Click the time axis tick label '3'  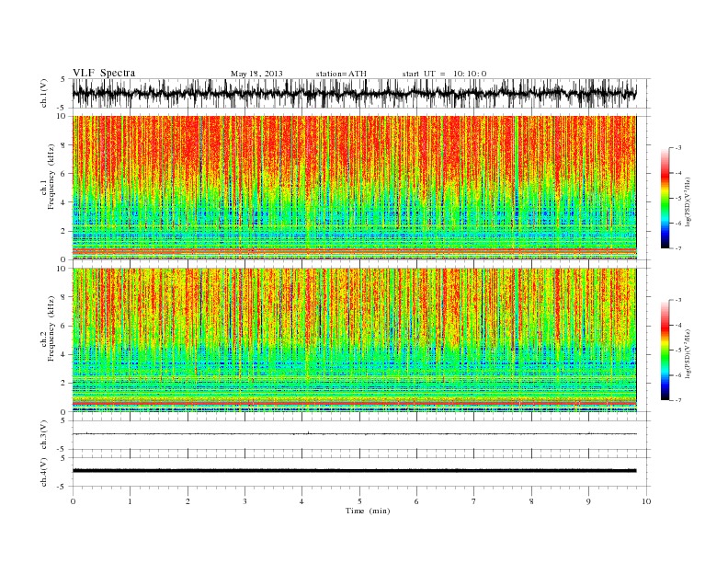coord(245,501)
